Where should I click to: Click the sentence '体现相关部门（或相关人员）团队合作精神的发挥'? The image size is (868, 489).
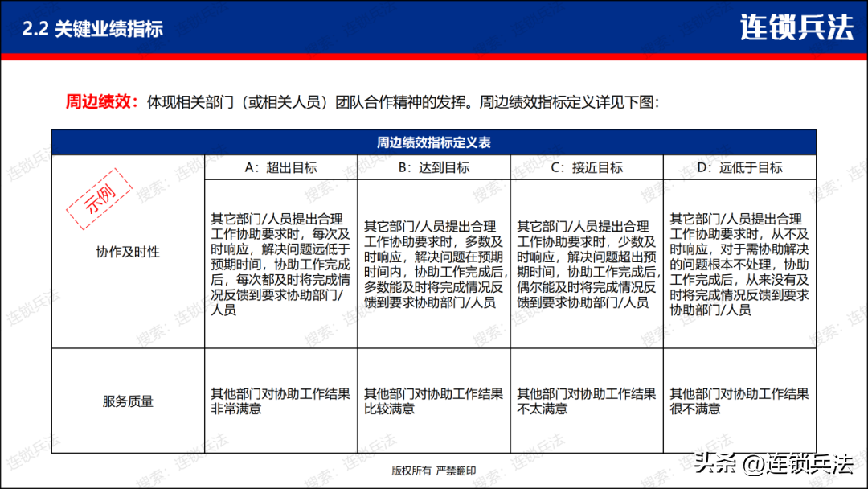307,102
